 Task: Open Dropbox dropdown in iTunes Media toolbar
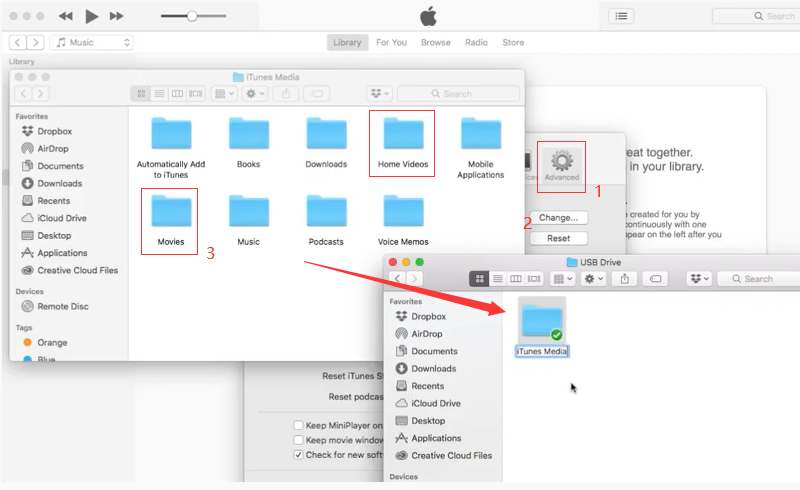point(379,94)
